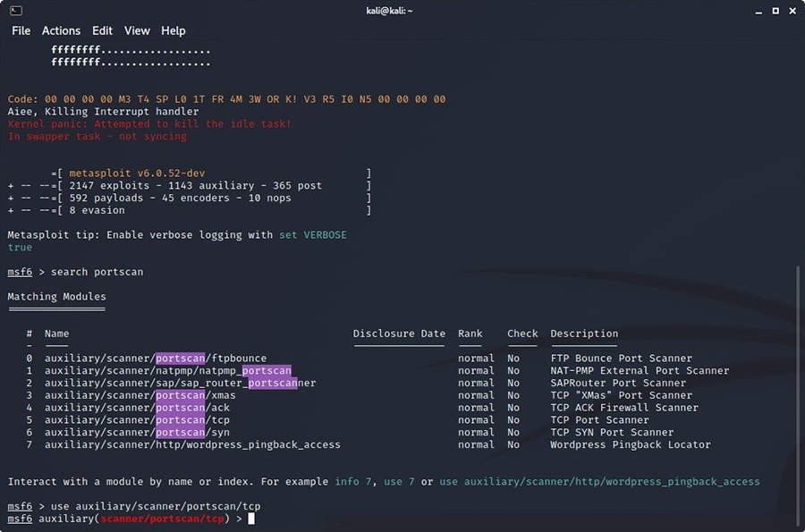
Task: Click the cursor block at the msf6 prompt
Action: click(x=251, y=519)
